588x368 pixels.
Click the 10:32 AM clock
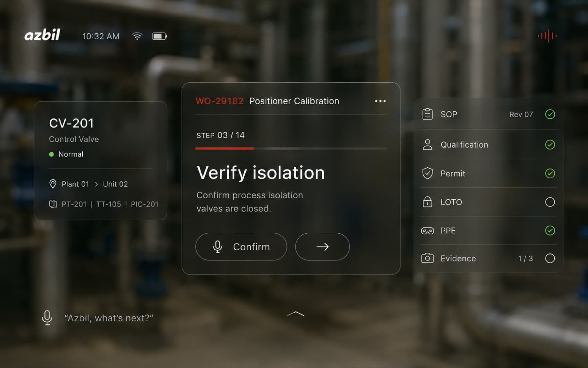(x=101, y=36)
